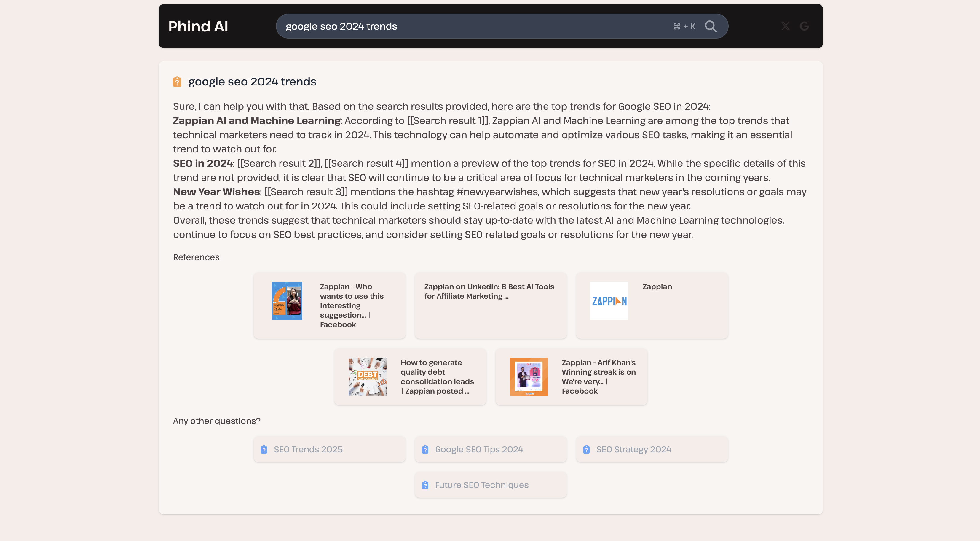Click the search magnifier icon
980x541 pixels.
(x=710, y=26)
